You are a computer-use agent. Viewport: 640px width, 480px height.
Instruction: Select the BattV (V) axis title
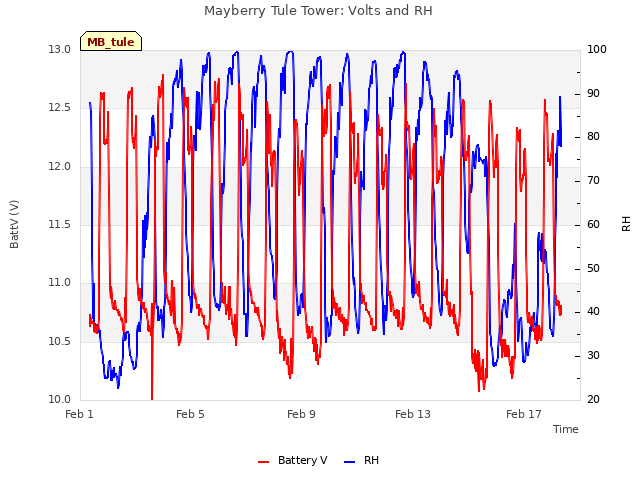click(x=14, y=224)
